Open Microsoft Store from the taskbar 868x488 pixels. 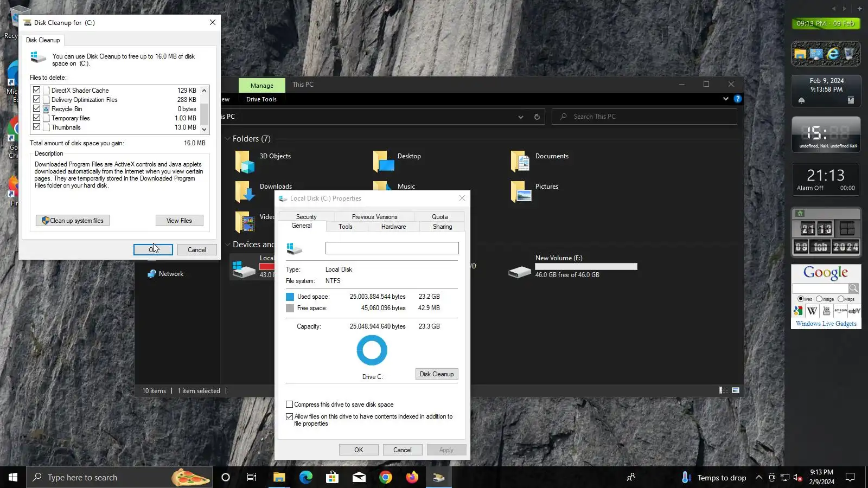(332, 477)
